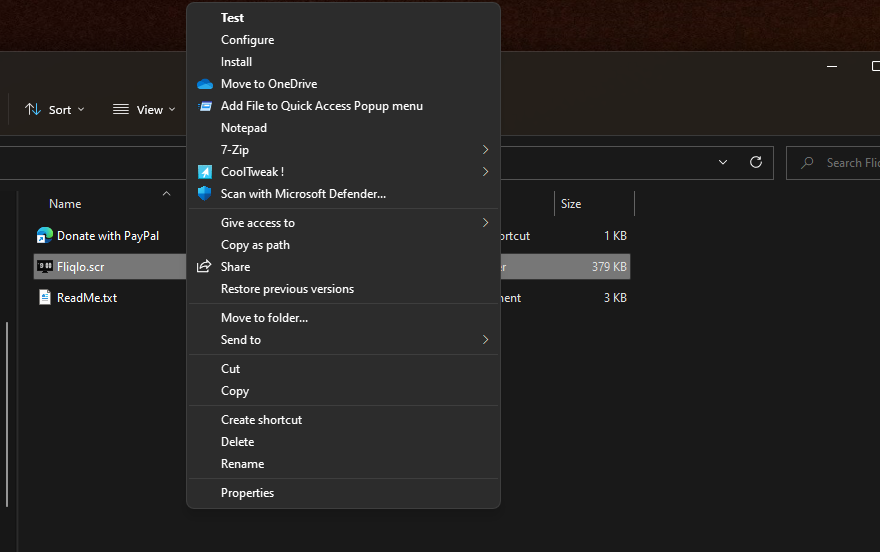Choose Properties from the context menu
This screenshot has height=552, width=880.
[247, 493]
